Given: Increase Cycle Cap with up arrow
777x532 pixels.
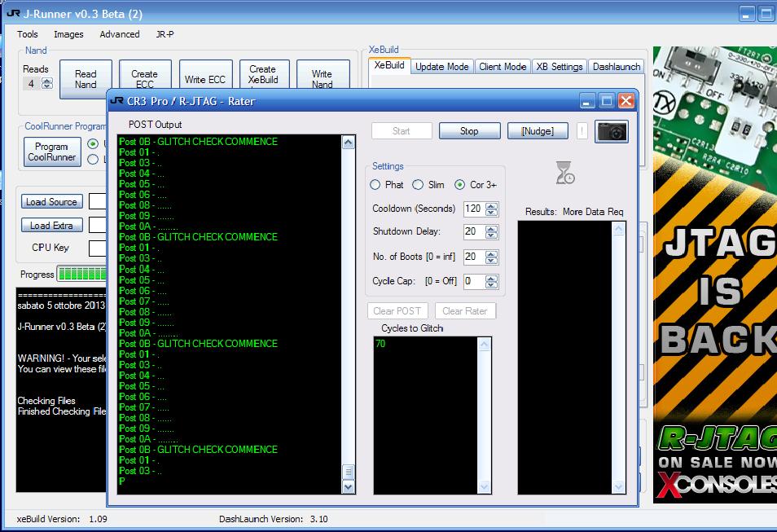Looking at the screenshot, I should (x=492, y=279).
